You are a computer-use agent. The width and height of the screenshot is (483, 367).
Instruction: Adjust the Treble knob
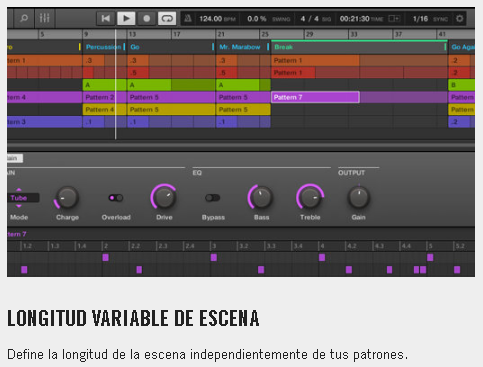click(x=310, y=197)
